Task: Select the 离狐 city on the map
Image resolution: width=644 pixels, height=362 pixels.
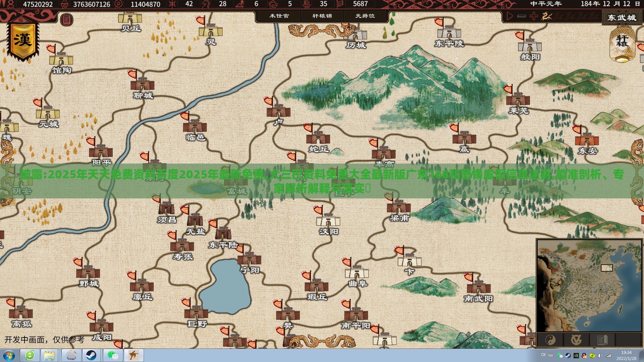Action: click(x=21, y=312)
